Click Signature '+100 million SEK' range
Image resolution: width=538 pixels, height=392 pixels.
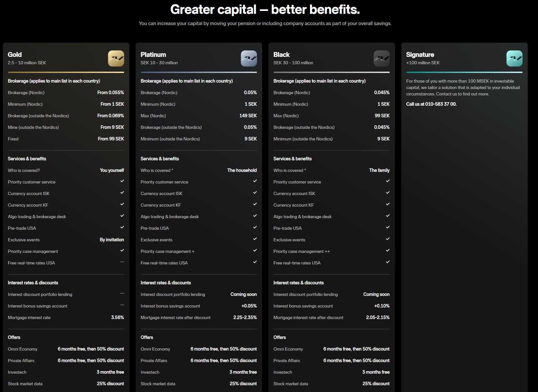tap(423, 63)
